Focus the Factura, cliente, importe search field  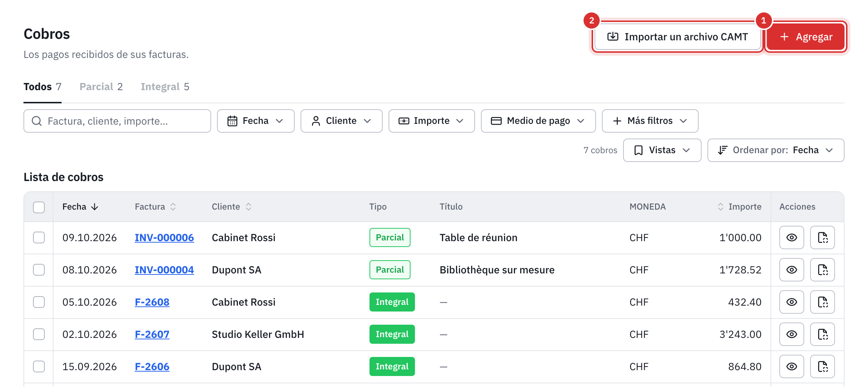pyautogui.click(x=117, y=121)
